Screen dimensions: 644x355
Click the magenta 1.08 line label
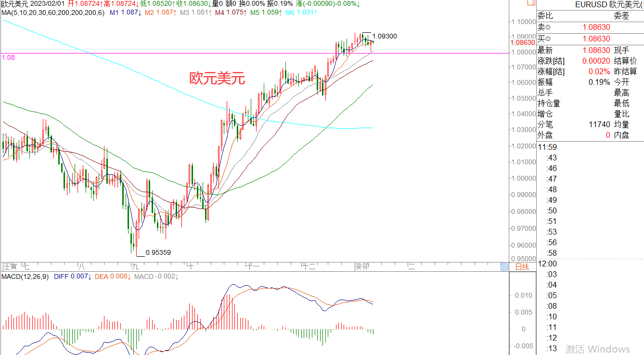coord(8,57)
